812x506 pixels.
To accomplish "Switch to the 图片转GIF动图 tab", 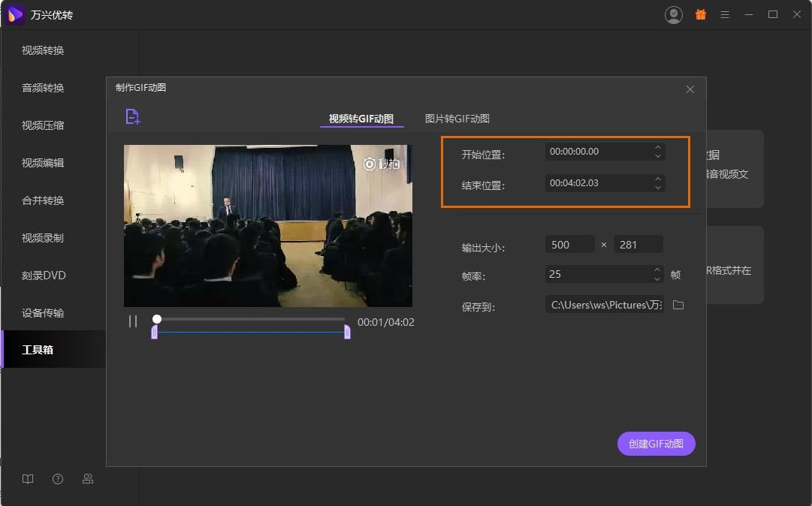I will 457,119.
